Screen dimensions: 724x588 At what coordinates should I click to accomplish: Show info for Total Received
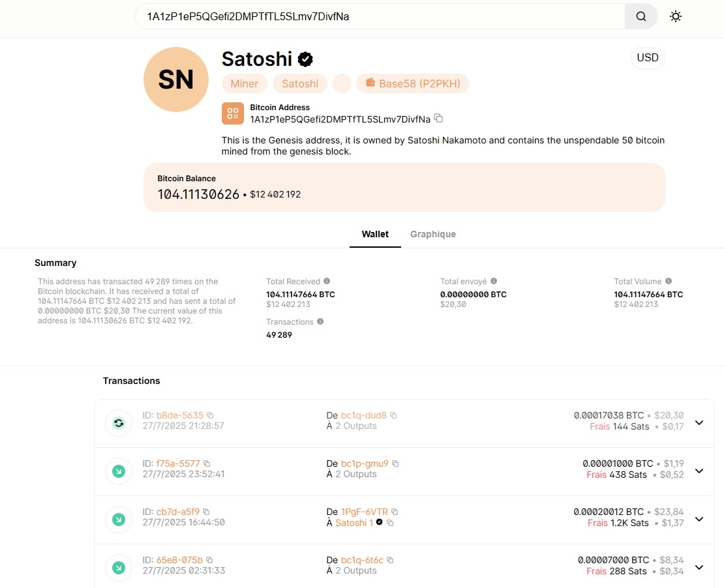tap(327, 281)
